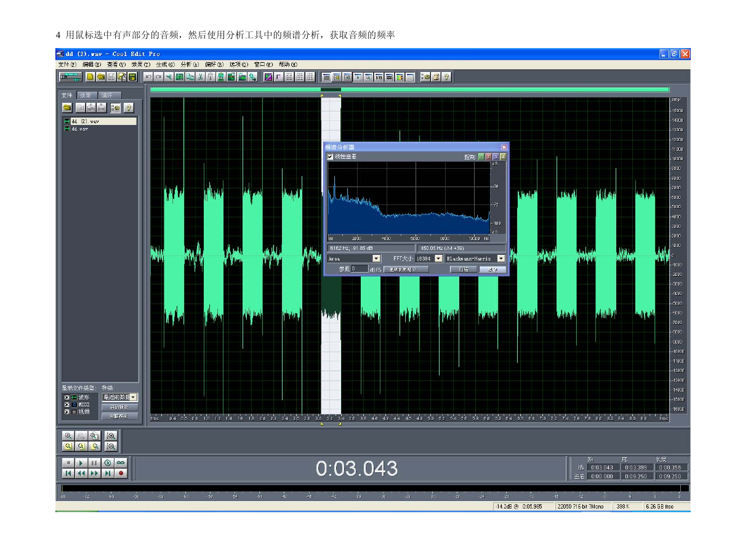This screenshot has height=535, width=756.
Task: Click the Stop transport button
Action: tap(68, 463)
